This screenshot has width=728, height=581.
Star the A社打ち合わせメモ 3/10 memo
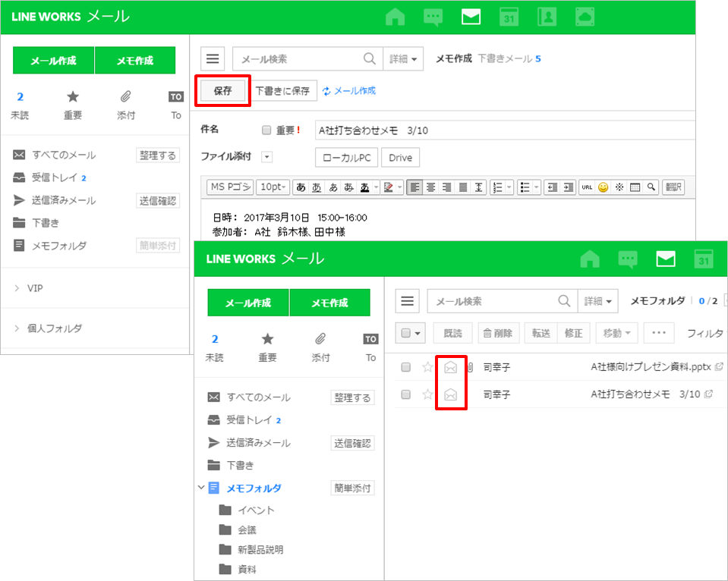click(x=427, y=394)
